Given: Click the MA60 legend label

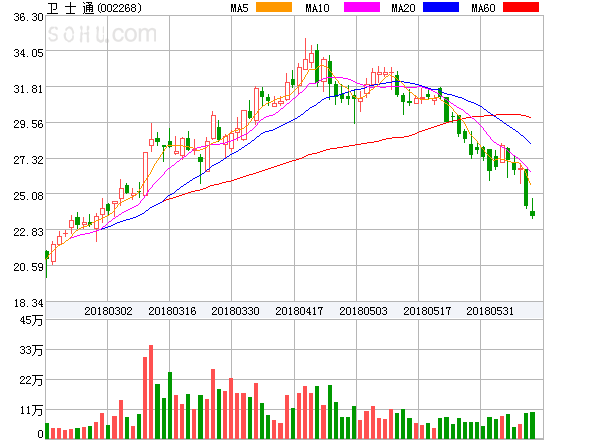Looking at the screenshot, I should [x=483, y=8].
